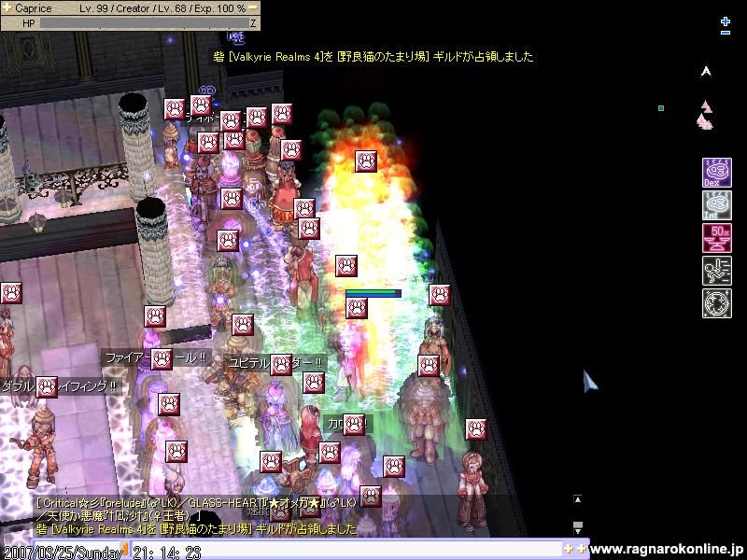This screenshot has width=747, height=560.
Task: Expand Caprice's status window with the plus icon
Action: pos(7,7)
